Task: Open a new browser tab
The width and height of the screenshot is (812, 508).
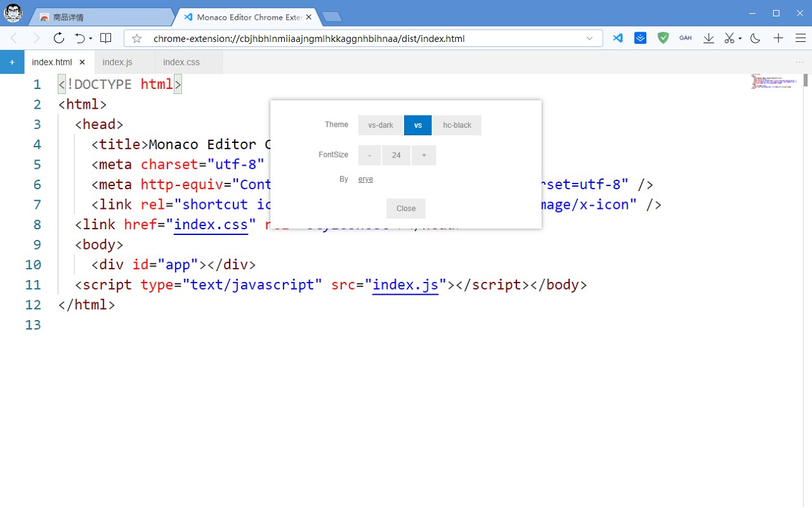Action: pos(332,17)
